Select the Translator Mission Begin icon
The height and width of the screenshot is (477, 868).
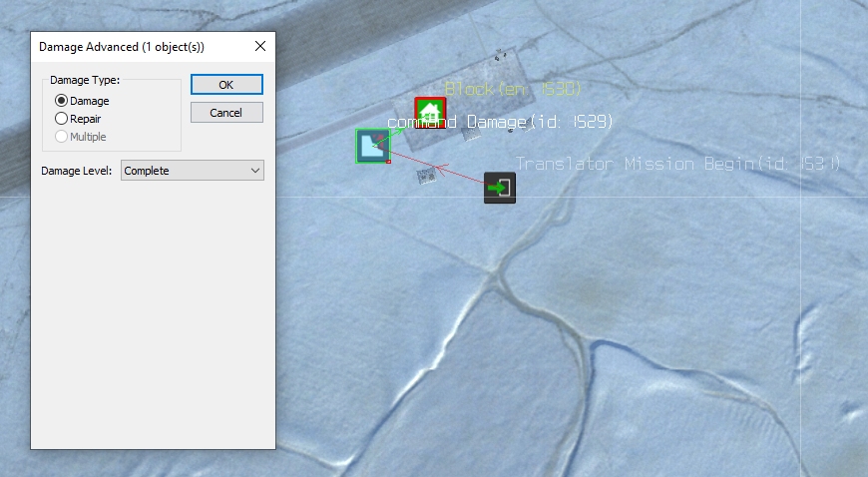click(x=500, y=188)
